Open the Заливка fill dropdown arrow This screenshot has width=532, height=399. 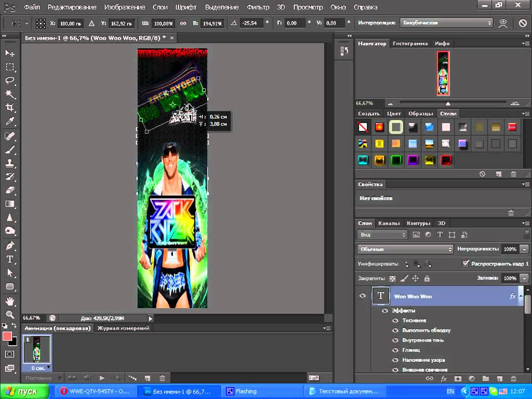(x=525, y=278)
